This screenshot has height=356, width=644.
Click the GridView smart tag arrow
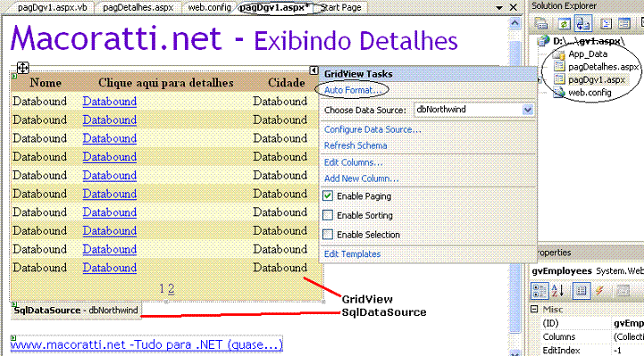coord(314,70)
